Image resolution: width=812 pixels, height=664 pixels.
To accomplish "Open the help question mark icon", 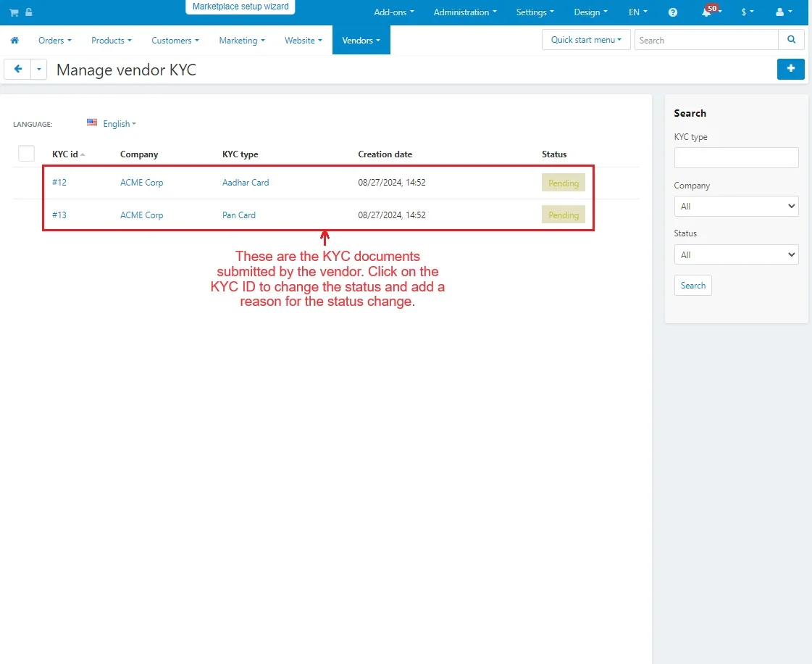I will (673, 12).
